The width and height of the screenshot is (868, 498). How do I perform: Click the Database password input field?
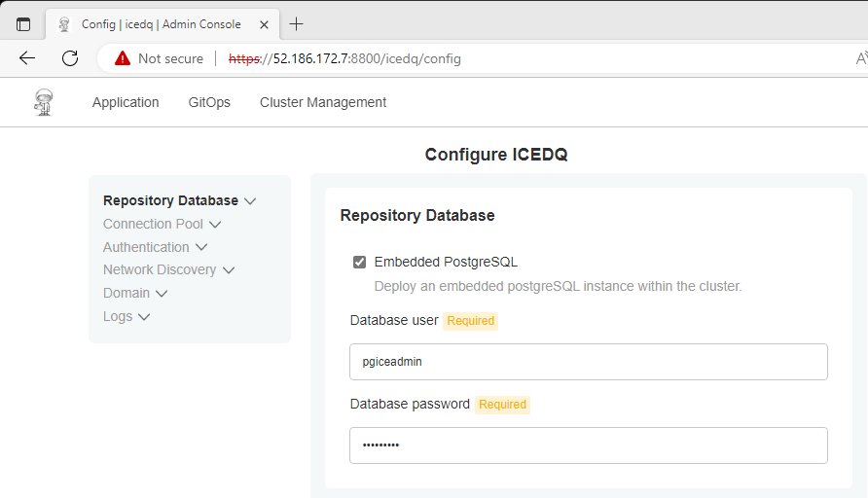(x=589, y=445)
